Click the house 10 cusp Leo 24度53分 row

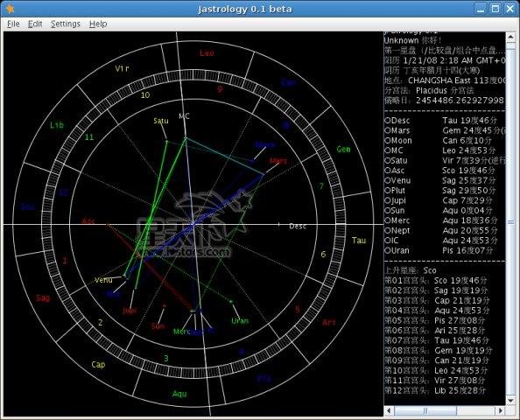click(x=436, y=371)
